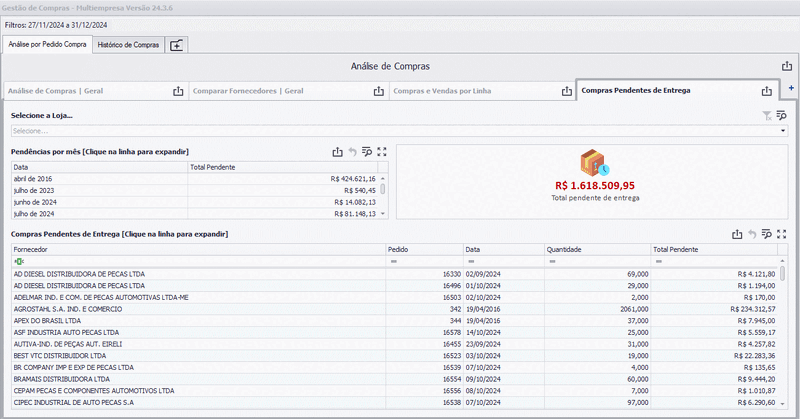Export the Análise de Compras | Geral tab
Image resolution: width=800 pixels, height=419 pixels.
coord(178,91)
